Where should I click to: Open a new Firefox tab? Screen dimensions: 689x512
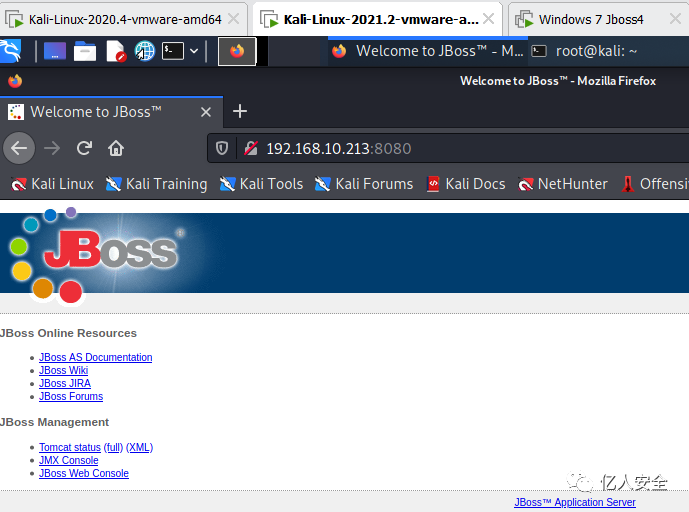click(239, 111)
